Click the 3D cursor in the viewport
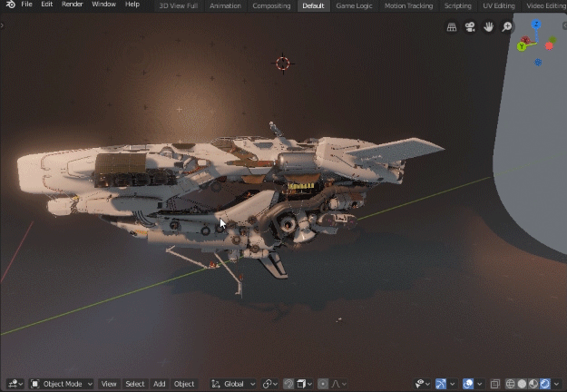Screen dimensions: 567x392 pos(282,64)
